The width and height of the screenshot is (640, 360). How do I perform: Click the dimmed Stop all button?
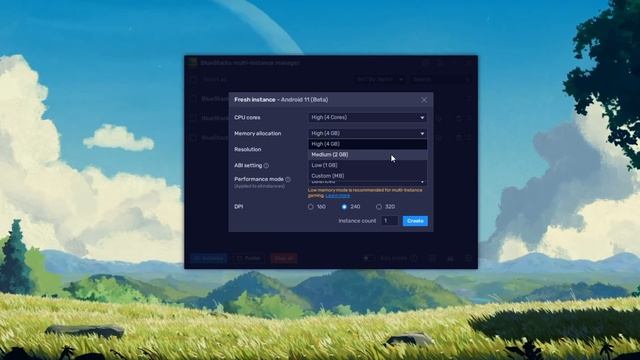(x=284, y=258)
